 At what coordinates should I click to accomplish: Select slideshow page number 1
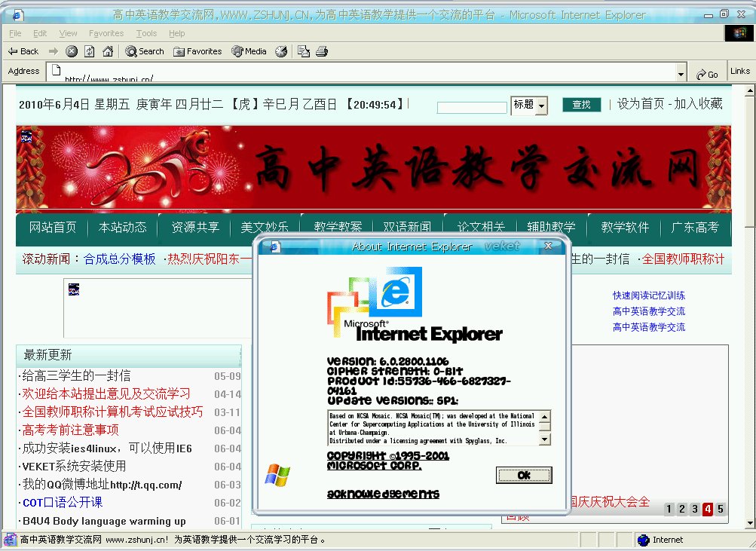(669, 509)
